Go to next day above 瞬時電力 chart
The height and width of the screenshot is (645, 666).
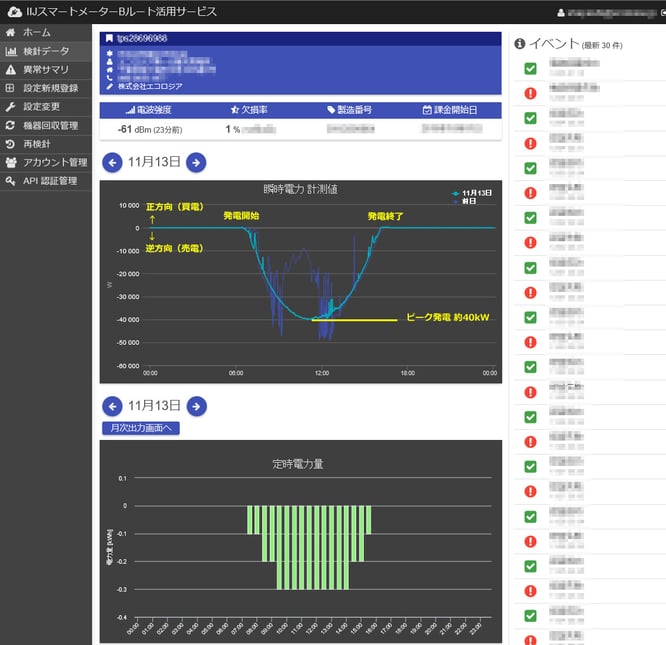tap(197, 162)
